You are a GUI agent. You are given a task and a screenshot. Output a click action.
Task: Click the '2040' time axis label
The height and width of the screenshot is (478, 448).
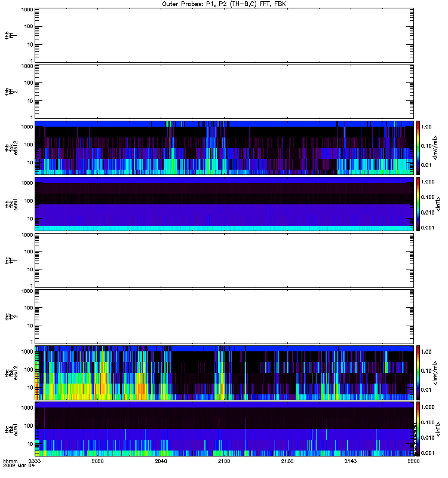161,461
